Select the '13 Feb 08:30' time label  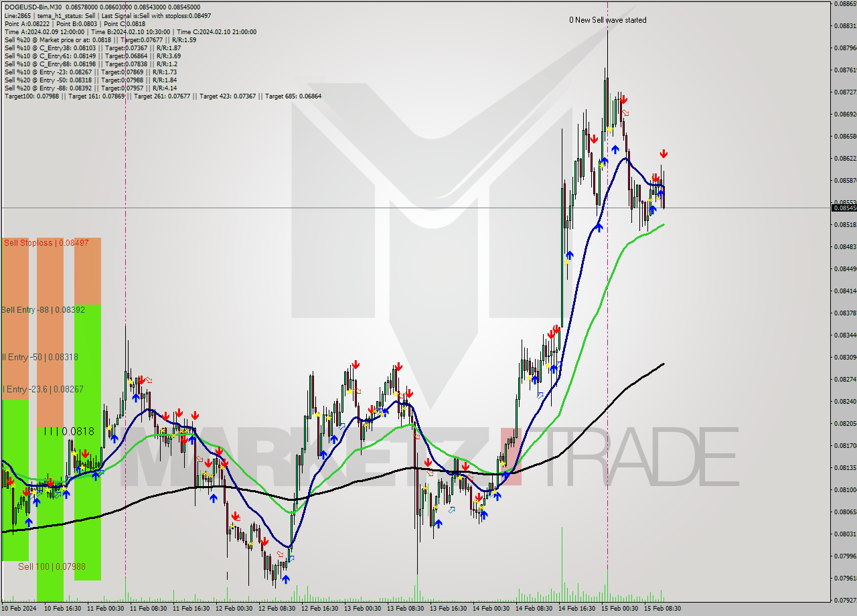(x=406, y=609)
